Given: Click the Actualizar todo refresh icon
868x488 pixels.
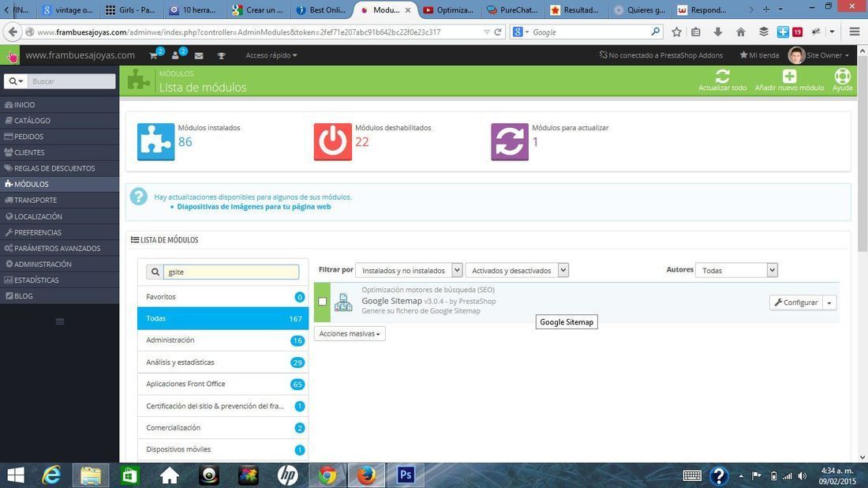Looking at the screenshot, I should click(722, 76).
